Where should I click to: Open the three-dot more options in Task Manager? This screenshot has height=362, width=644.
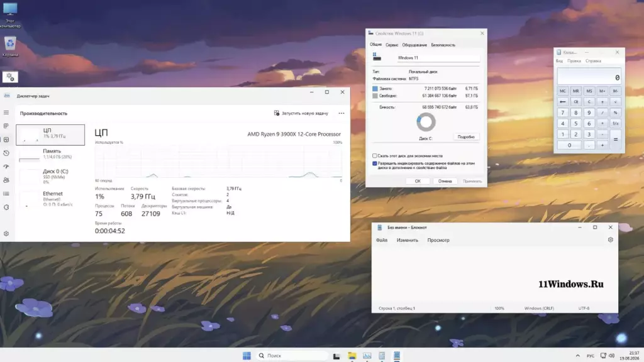pos(341,113)
